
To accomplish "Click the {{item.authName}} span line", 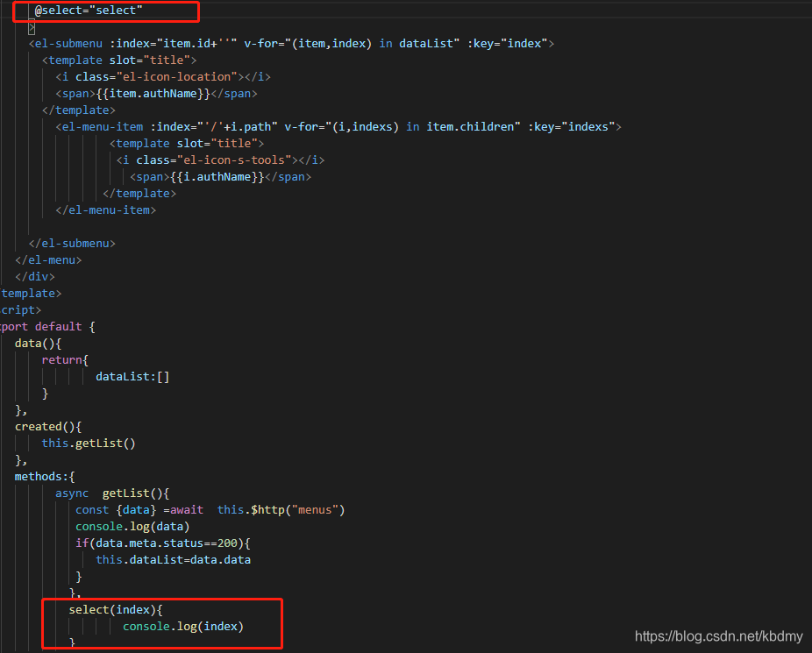I will 156,94.
